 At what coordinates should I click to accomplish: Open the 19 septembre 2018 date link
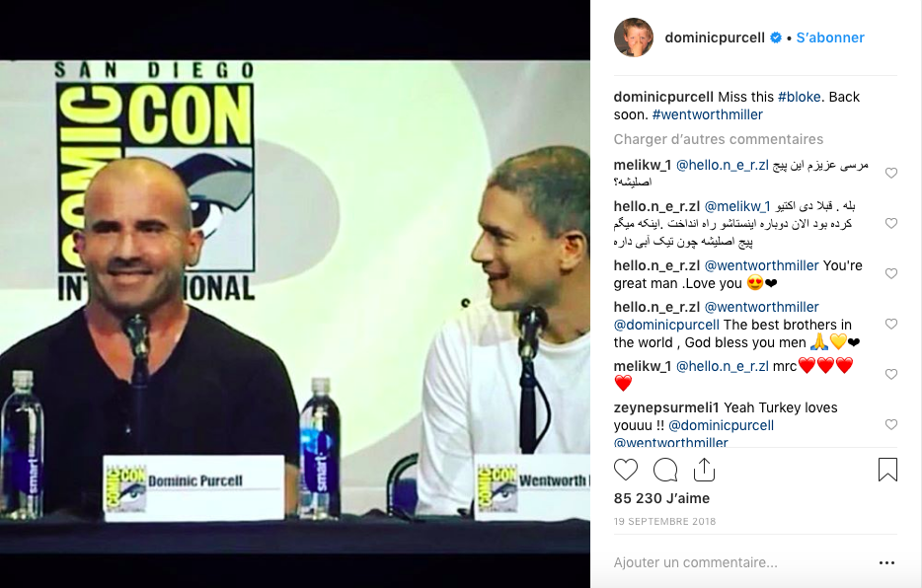(664, 521)
